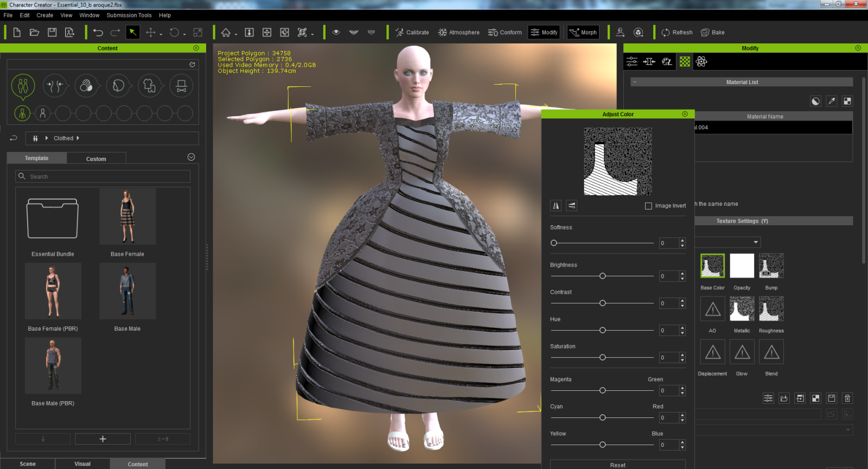Collapse the Material List section
This screenshot has height=469, width=868.
pos(634,82)
